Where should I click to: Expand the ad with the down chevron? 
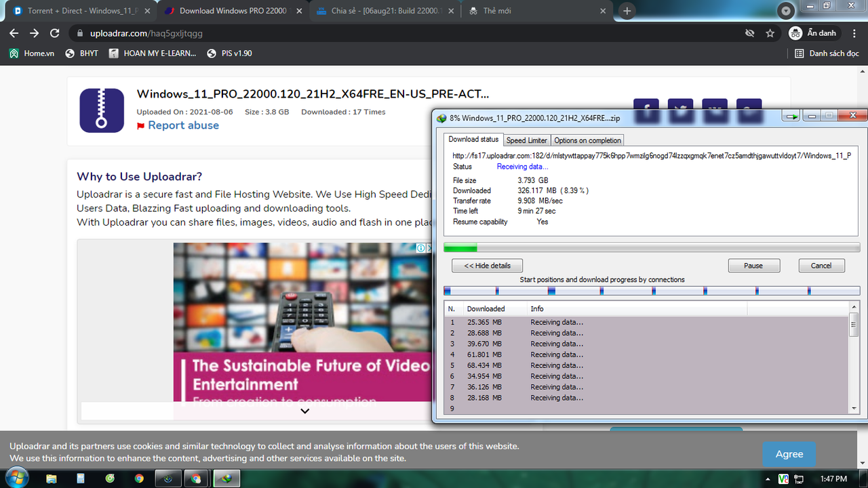coord(304,411)
